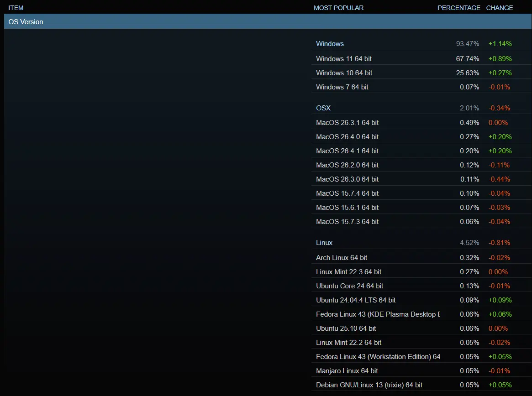Select the CHANGE column header

[x=500, y=8]
